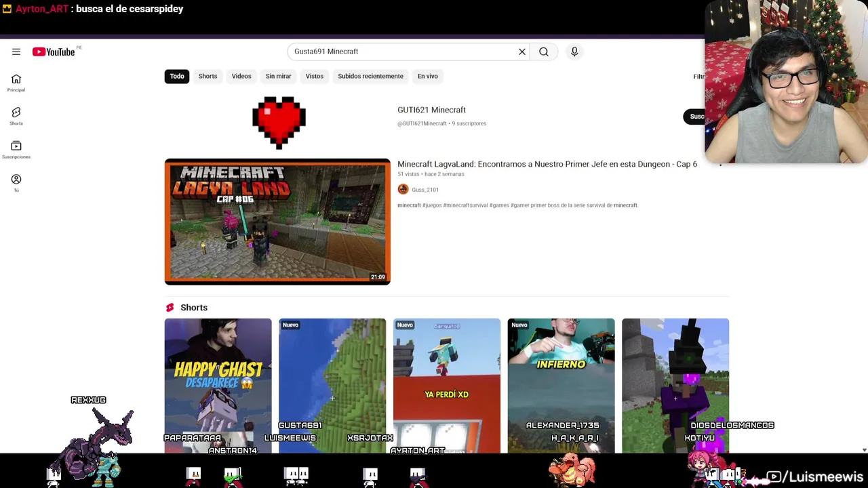The image size is (868, 488).
Task: Open the YouTube hamburger menu
Action: pyautogui.click(x=16, y=52)
